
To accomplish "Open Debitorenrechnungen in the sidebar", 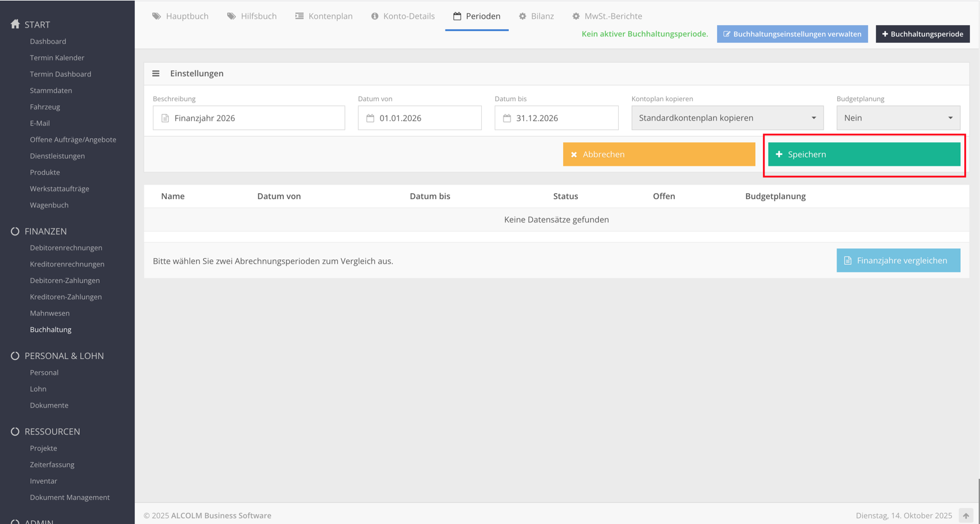I will (x=66, y=248).
